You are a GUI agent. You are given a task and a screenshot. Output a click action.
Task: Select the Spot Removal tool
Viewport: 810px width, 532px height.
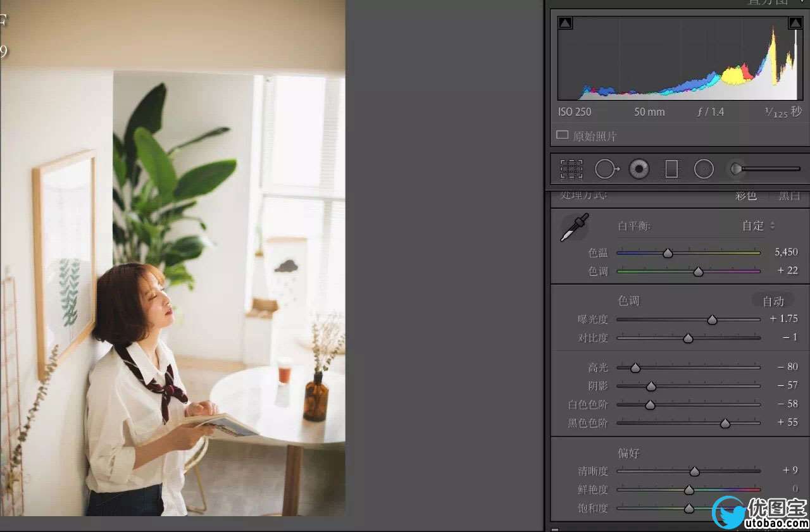pyautogui.click(x=607, y=169)
